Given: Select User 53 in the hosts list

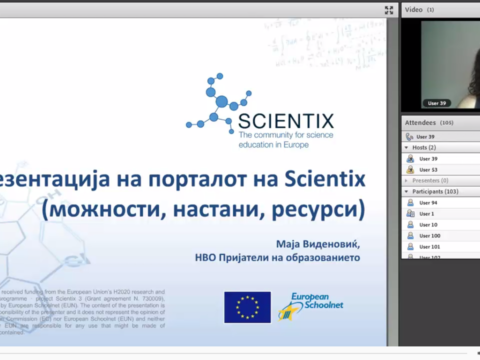Looking at the screenshot, I should pyautogui.click(x=441, y=170).
